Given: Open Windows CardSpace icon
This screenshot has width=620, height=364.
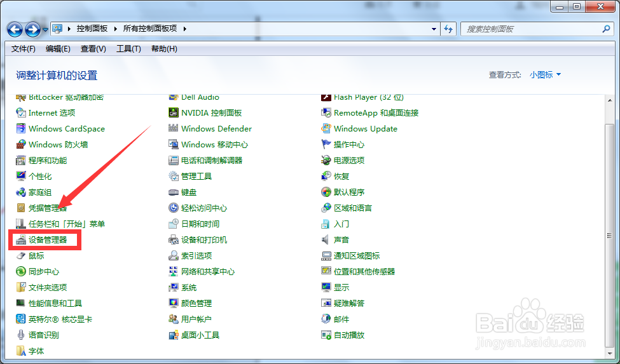Looking at the screenshot, I should [20, 129].
